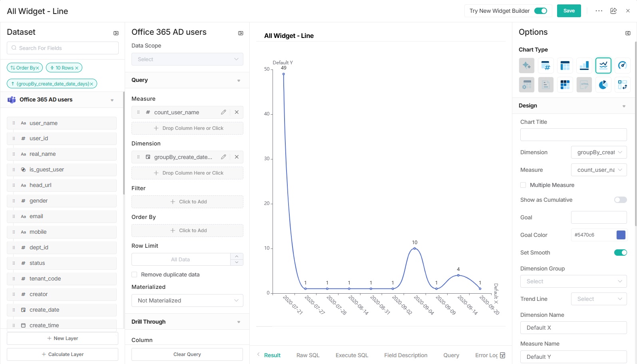Enable Show as Cumulative switch
Screen dimensions: 637x364
click(620, 200)
